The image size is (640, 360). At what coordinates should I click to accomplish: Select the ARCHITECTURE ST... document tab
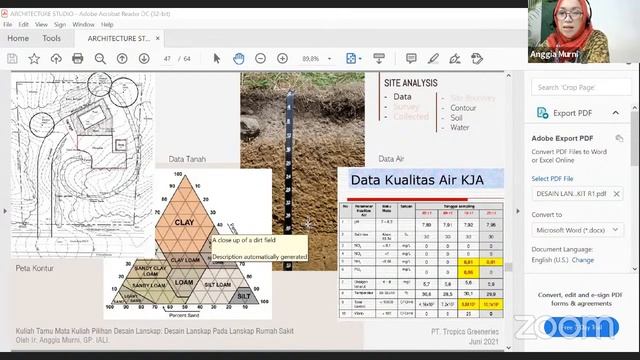[x=119, y=38]
